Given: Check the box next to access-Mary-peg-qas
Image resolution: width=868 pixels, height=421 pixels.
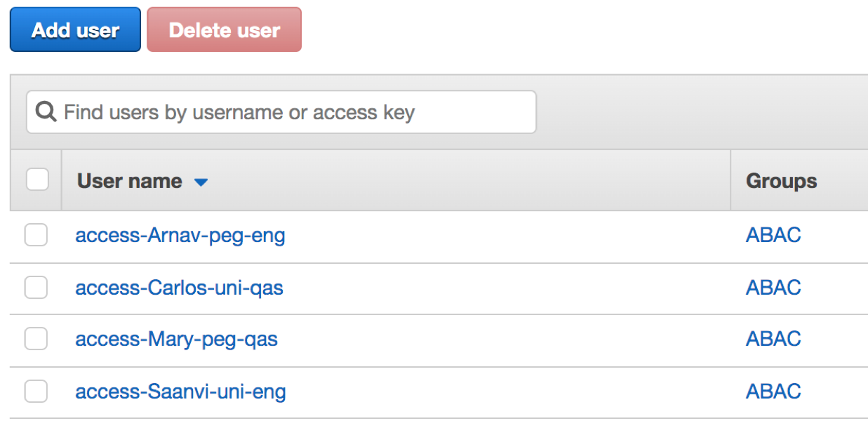Looking at the screenshot, I should coord(36,338).
